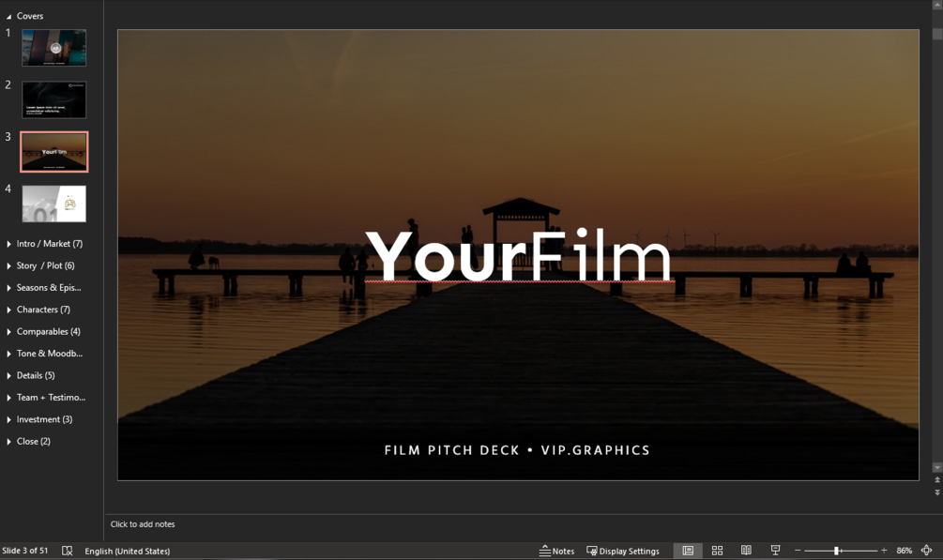Click the Slide 3 of 51 indicator
Screen dimensions: 943x560
(25, 551)
